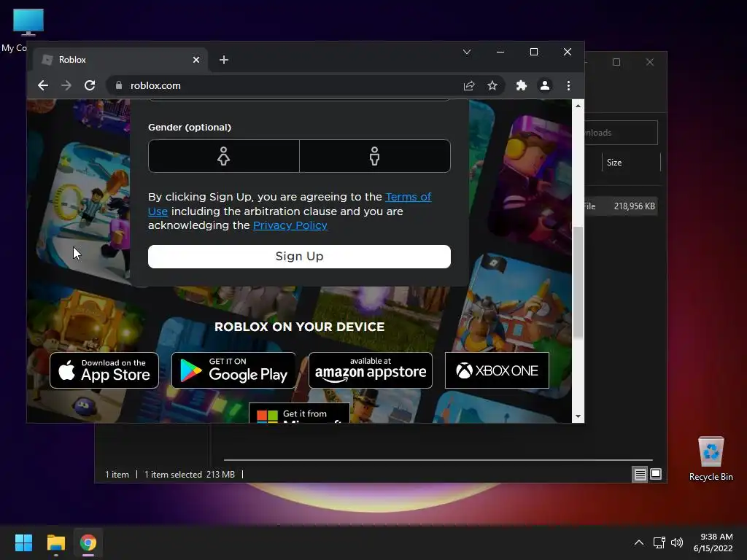Close the Roblox tab
The width and height of the screenshot is (747, 560).
(x=196, y=60)
